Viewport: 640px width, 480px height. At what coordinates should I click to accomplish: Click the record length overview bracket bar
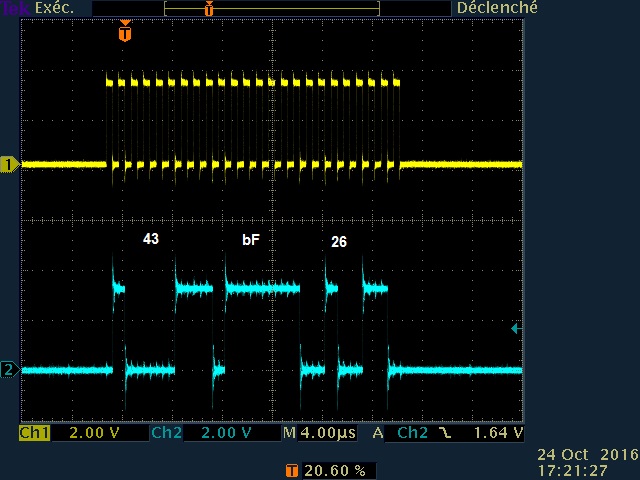272,9
